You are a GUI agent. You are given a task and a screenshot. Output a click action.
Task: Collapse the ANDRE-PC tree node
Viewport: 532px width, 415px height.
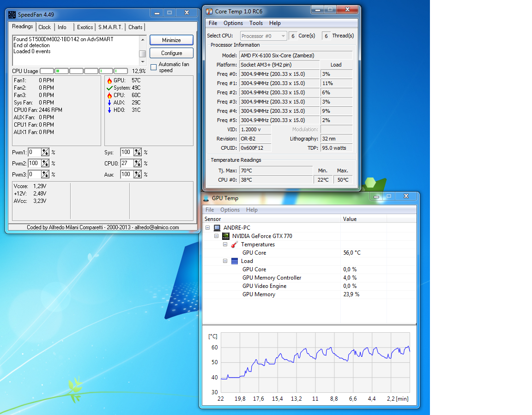coord(208,228)
